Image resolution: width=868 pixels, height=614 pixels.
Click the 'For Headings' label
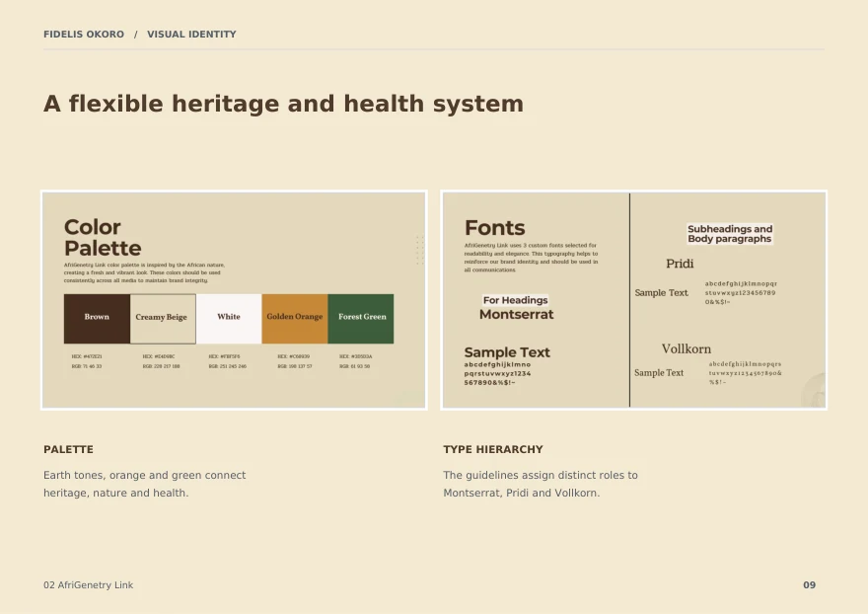[x=515, y=300]
